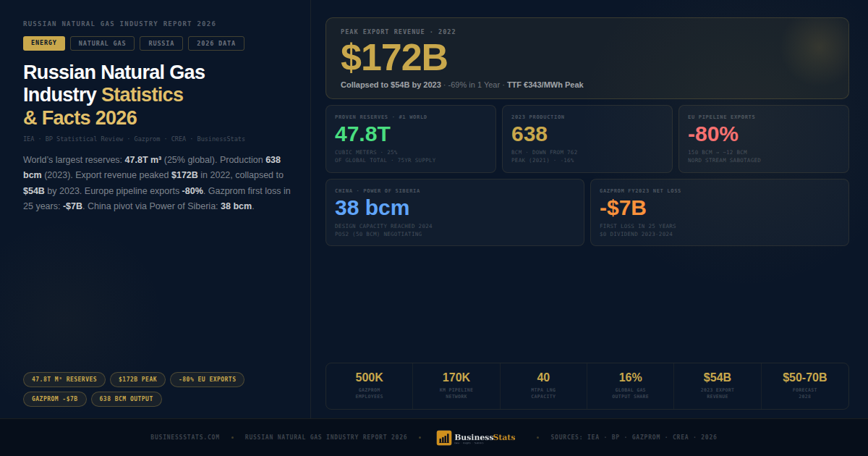This screenshot has width=868, height=456.
Task: Select the RUSSIA tag
Action: coord(161,43)
